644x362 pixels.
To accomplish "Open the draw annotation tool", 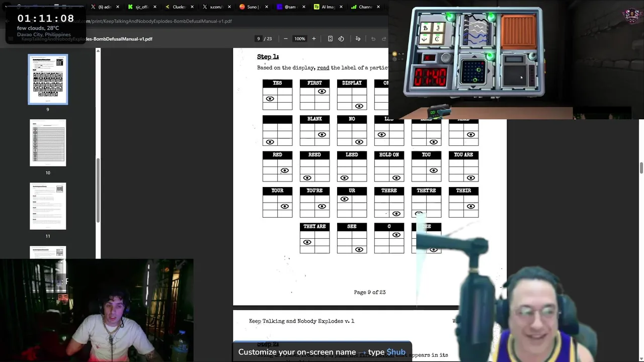I will click(358, 39).
